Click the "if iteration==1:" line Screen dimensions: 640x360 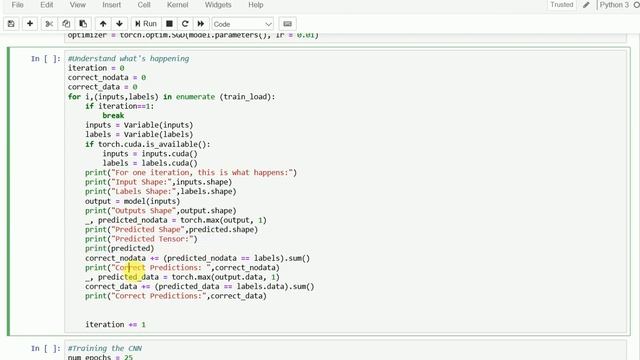(x=120, y=106)
